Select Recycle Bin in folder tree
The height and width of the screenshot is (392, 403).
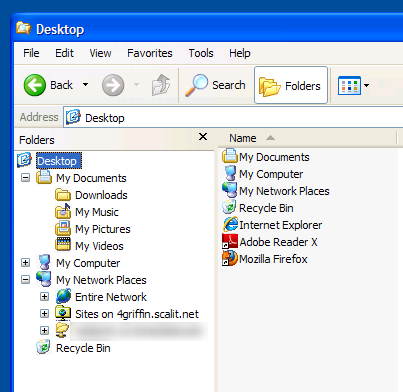[83, 348]
